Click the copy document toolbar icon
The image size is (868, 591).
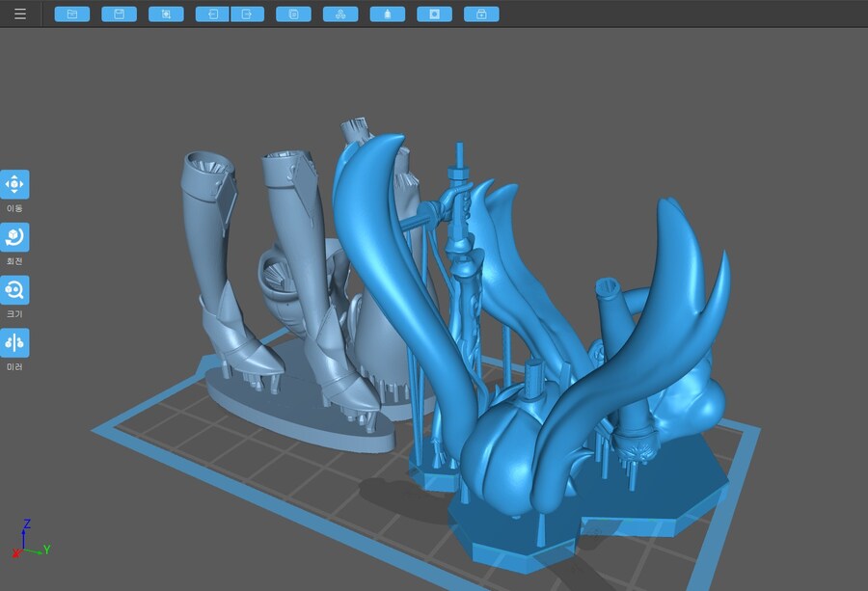click(293, 13)
